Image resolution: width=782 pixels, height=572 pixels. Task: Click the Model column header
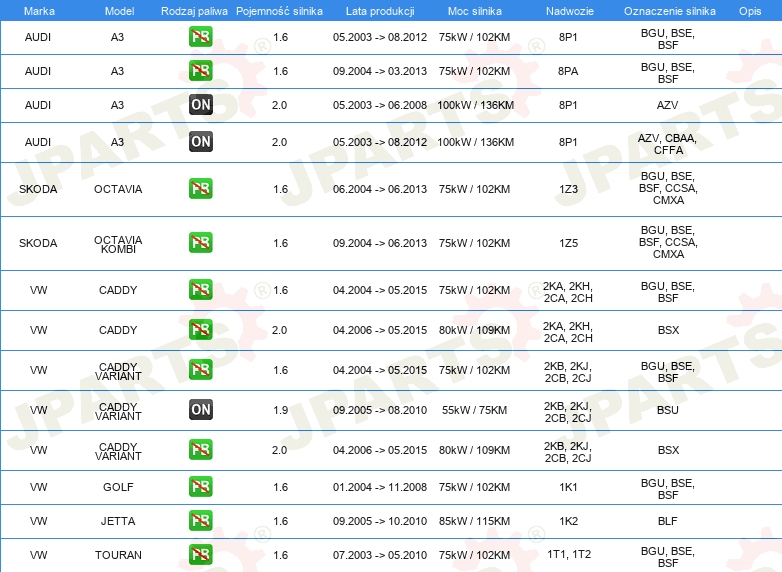tap(119, 11)
